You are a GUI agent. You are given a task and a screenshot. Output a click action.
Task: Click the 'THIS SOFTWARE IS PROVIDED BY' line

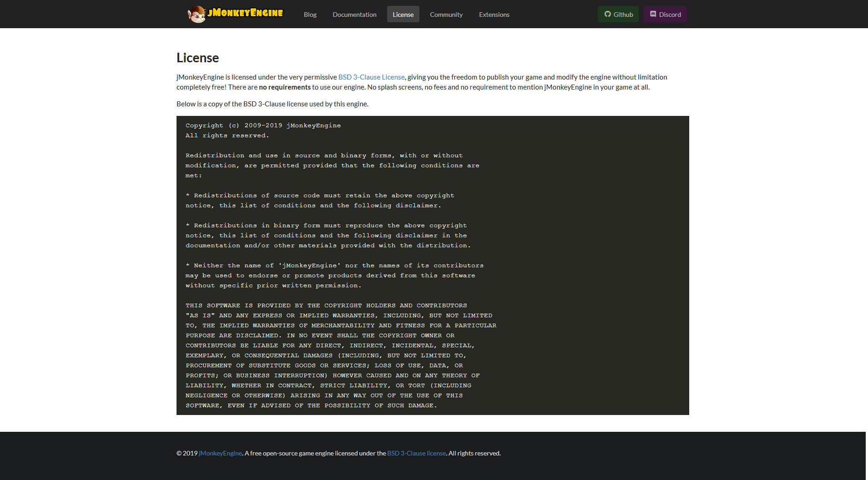[x=326, y=305]
